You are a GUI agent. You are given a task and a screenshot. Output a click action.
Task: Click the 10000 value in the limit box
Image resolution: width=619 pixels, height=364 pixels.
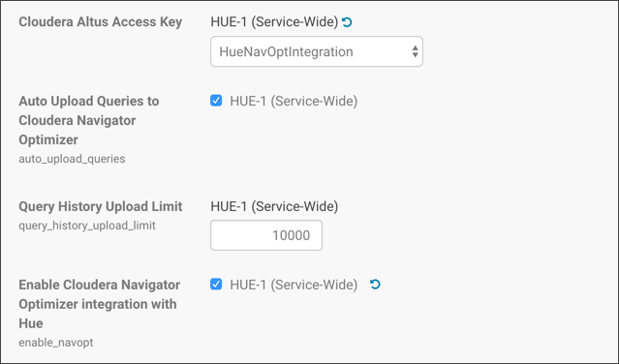coord(291,235)
